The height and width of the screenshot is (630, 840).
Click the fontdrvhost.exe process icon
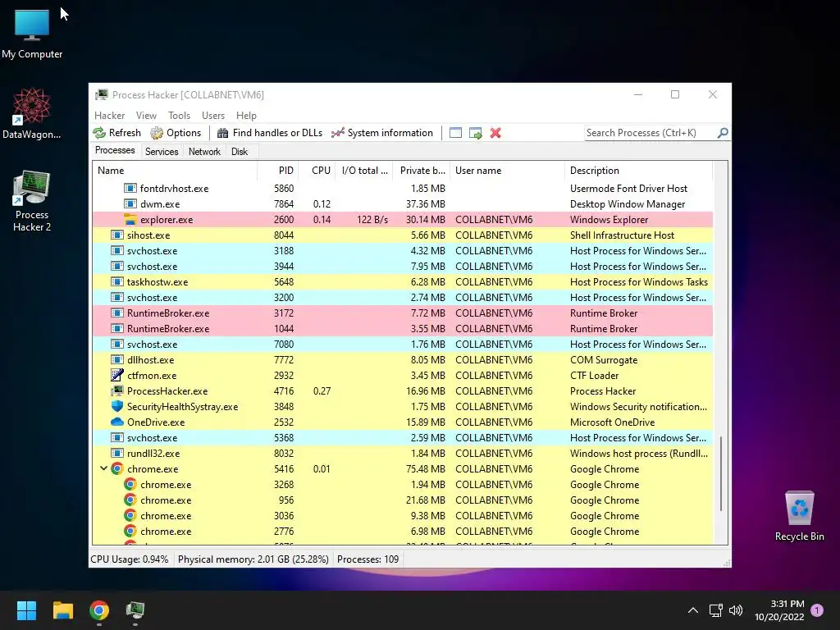pyautogui.click(x=130, y=188)
